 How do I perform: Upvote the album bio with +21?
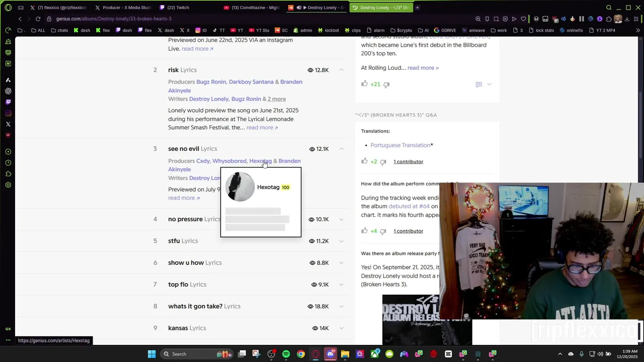[x=364, y=84]
